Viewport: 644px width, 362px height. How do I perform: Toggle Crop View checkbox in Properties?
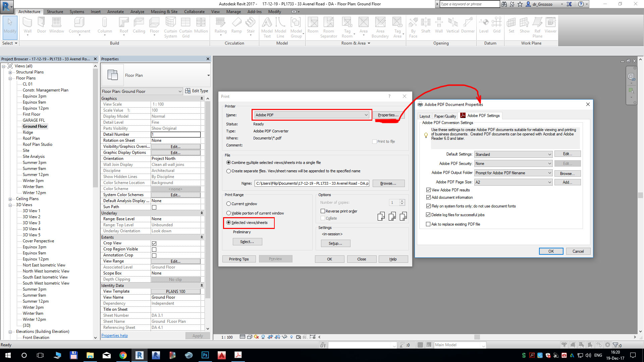coord(154,243)
